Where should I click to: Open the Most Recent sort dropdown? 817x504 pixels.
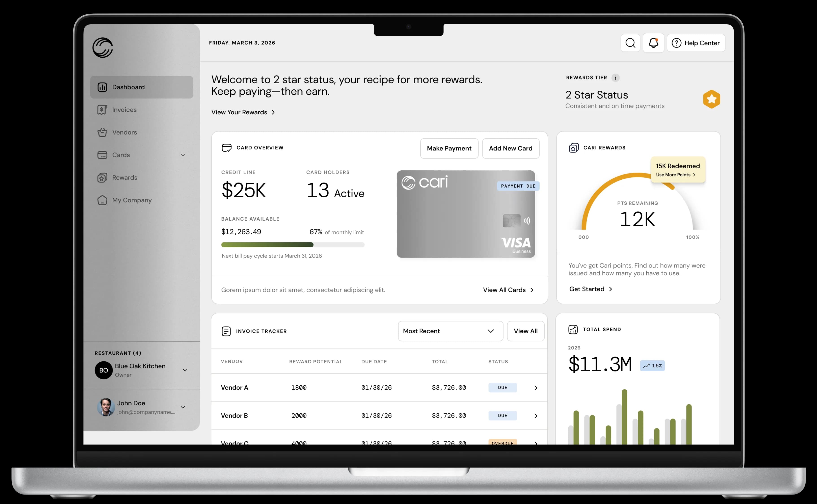pyautogui.click(x=450, y=331)
